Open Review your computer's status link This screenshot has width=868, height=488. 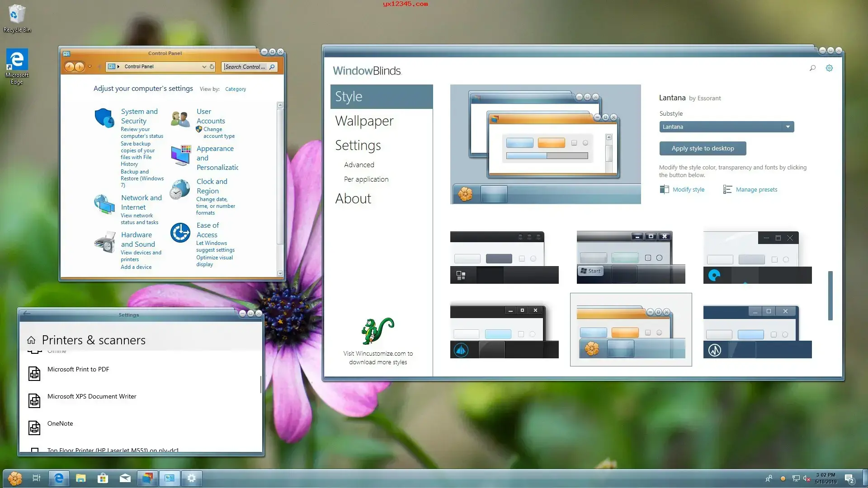tap(142, 132)
